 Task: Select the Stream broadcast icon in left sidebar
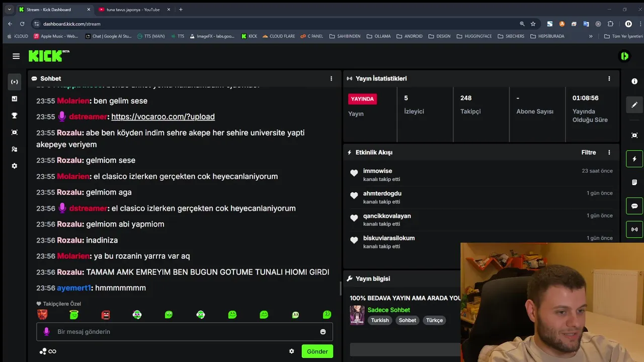pyautogui.click(x=14, y=81)
